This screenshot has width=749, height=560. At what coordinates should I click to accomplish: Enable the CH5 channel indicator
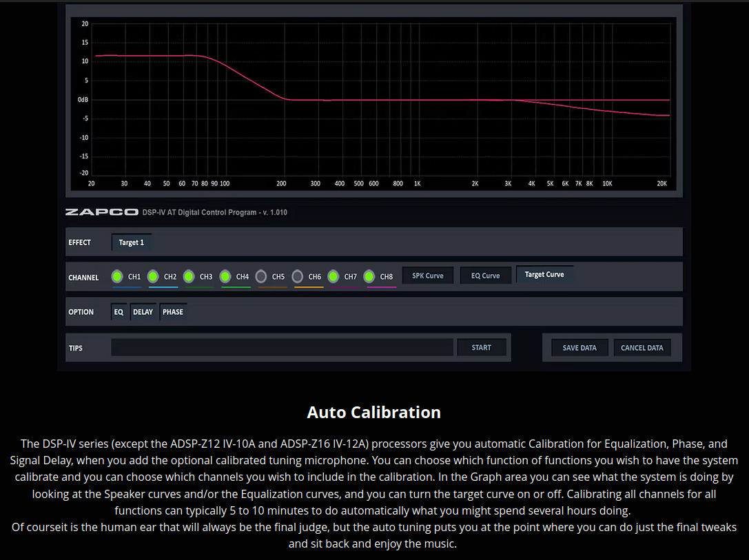click(261, 276)
